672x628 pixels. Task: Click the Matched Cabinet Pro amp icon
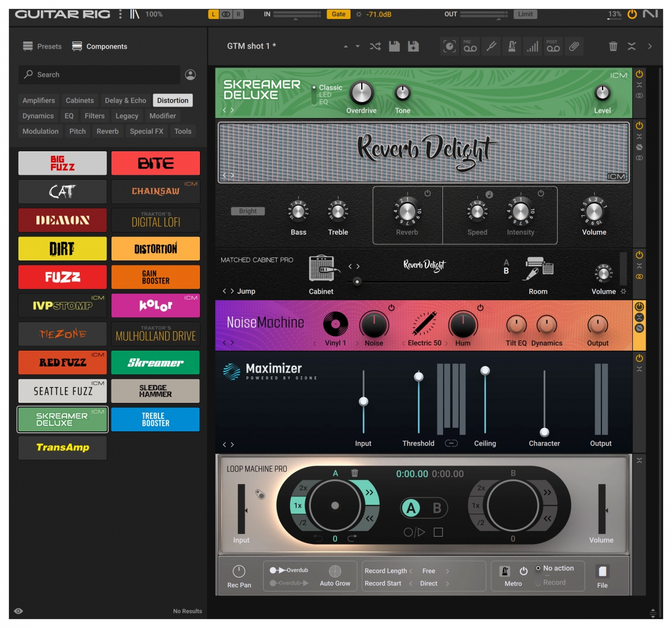coord(324,269)
